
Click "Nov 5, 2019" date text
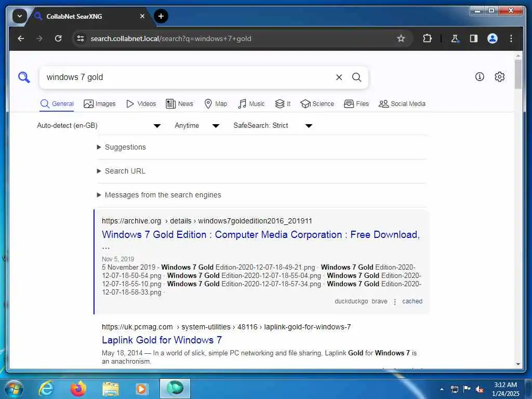[118, 259]
